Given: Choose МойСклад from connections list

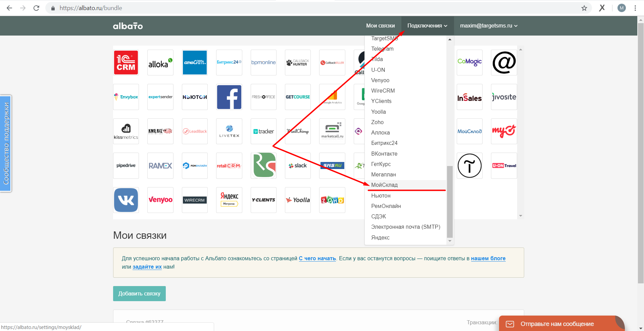Looking at the screenshot, I should click(x=405, y=185).
